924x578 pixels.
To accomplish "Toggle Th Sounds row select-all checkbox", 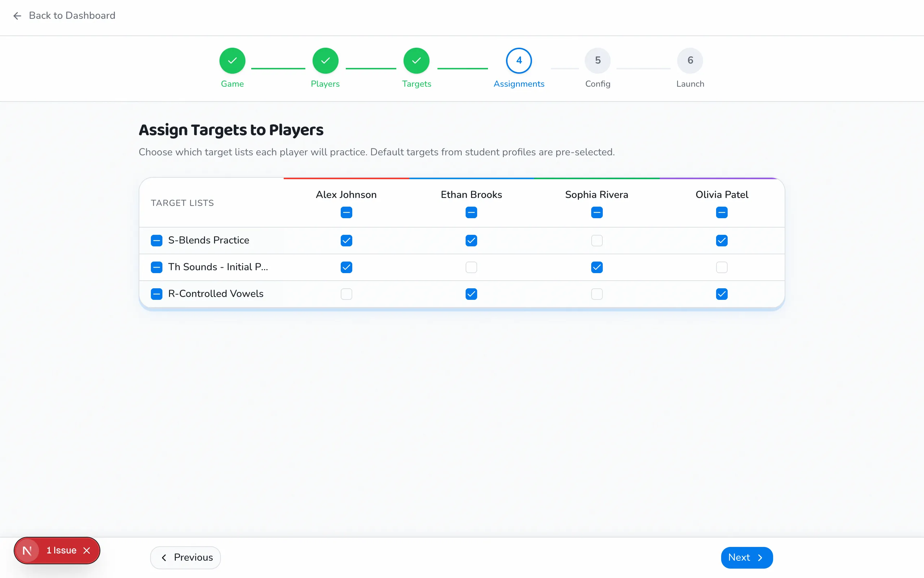I will 157,267.
